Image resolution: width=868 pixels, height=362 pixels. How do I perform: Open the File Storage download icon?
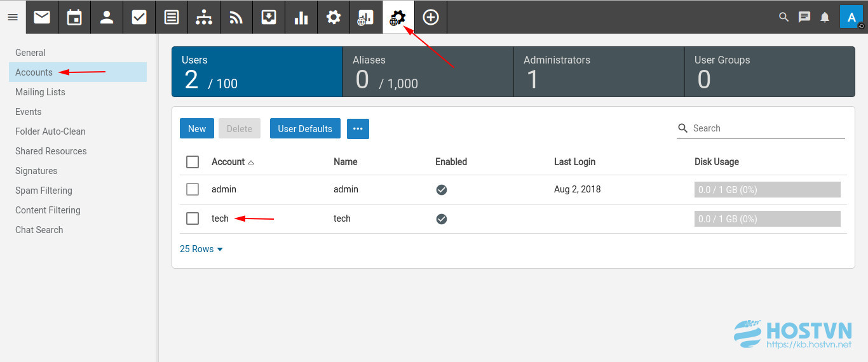point(269,17)
